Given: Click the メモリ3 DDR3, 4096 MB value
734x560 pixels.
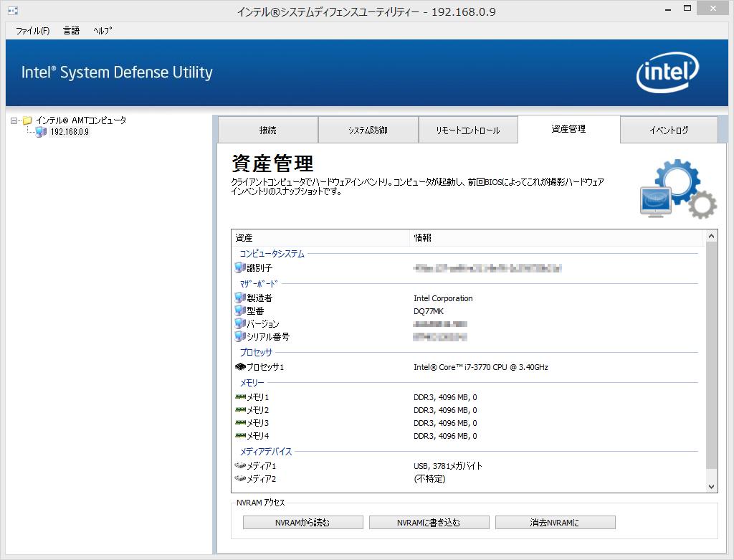Looking at the screenshot, I should [445, 423].
